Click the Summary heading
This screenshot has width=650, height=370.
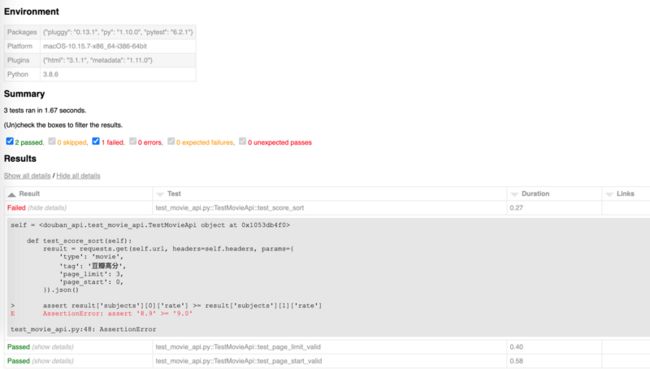pyautogui.click(x=24, y=94)
